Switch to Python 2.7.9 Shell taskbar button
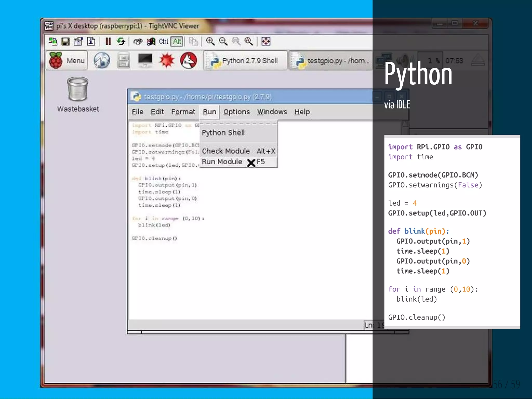 click(x=245, y=60)
